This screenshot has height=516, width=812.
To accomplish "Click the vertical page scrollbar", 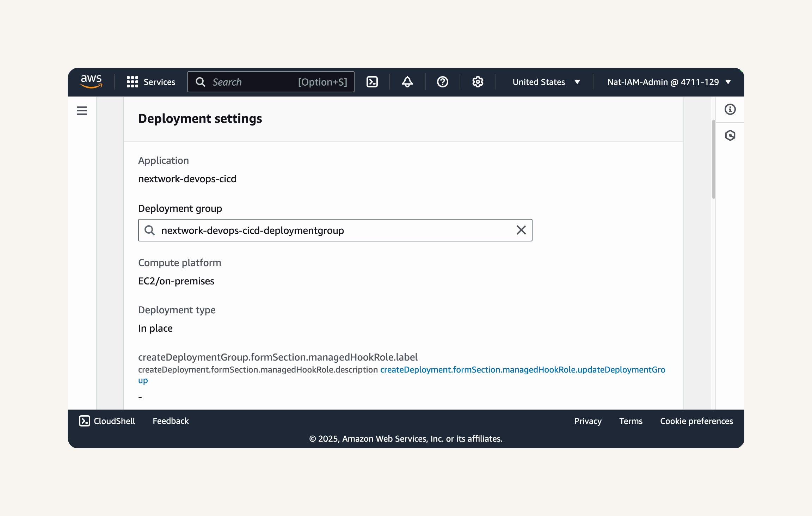I will point(714,159).
